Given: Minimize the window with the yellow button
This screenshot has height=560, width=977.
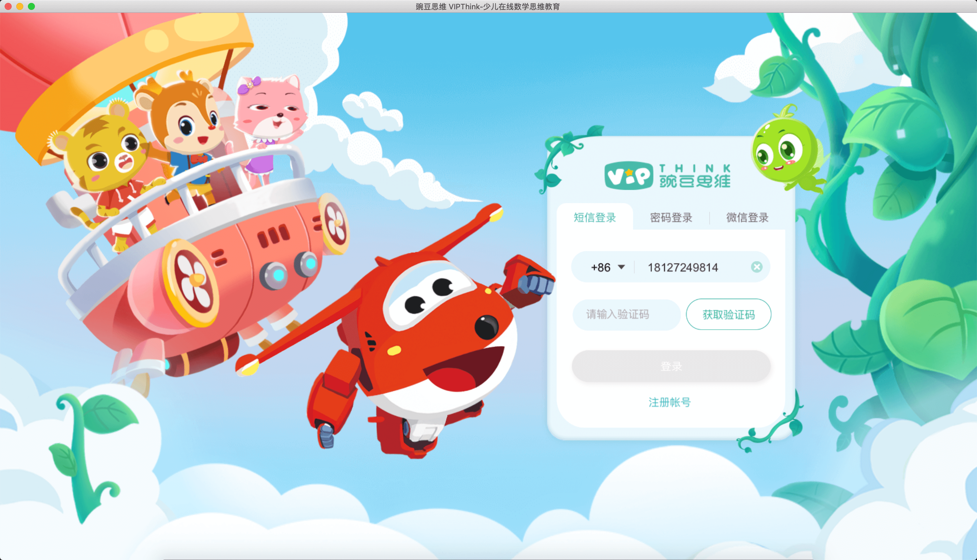Looking at the screenshot, I should tap(19, 6).
